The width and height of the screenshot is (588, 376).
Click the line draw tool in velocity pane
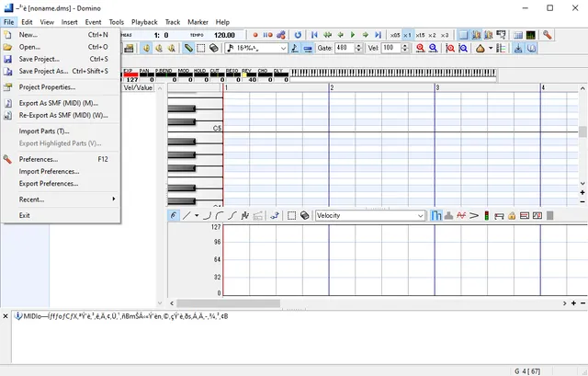(187, 215)
